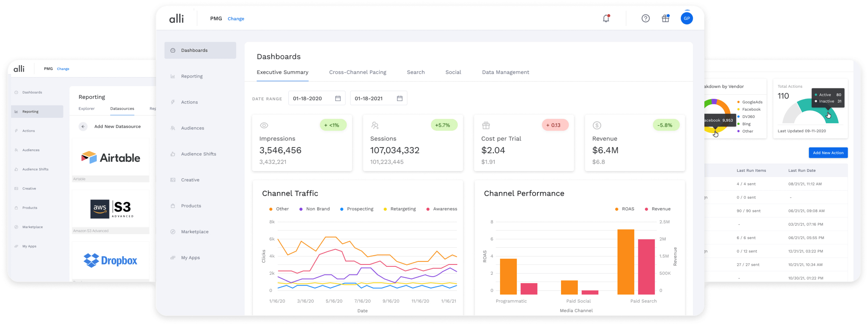
Task: Open the gift box rewards icon
Action: point(665,19)
